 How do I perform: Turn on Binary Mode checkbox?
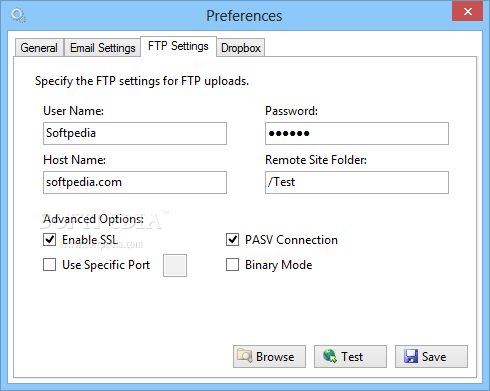click(x=232, y=265)
